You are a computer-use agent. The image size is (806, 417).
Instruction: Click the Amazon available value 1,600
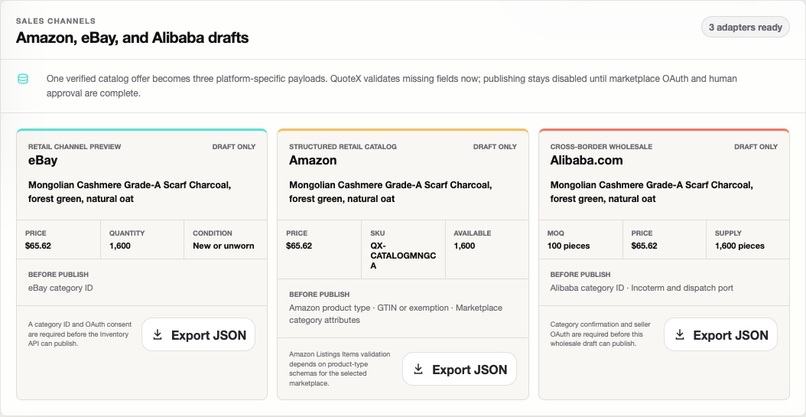(x=464, y=246)
